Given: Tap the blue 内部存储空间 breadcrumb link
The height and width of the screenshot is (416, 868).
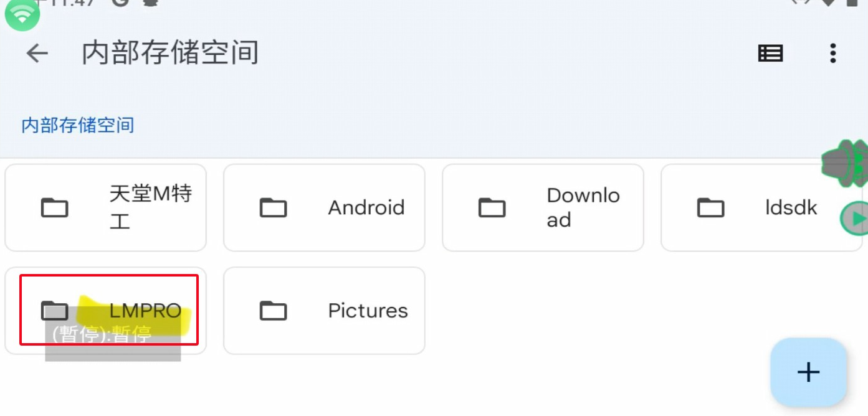Looking at the screenshot, I should point(78,125).
